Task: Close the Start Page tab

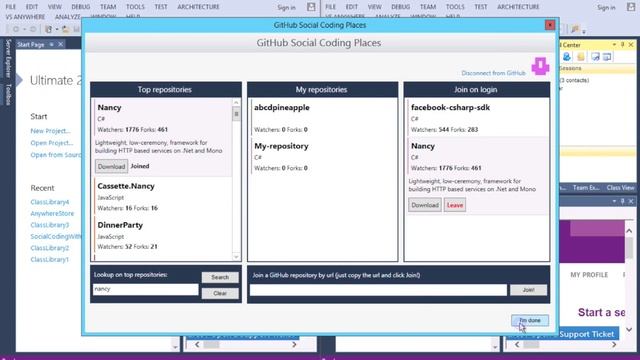Action: coord(60,44)
